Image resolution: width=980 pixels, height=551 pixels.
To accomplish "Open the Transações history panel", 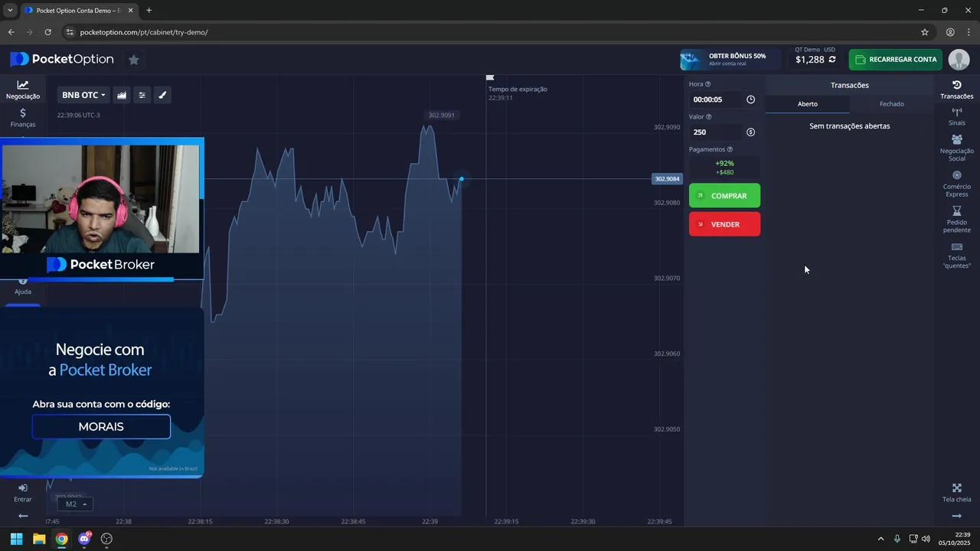I will 957,90.
